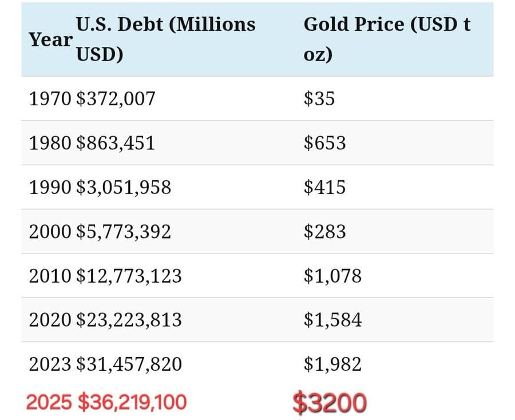This screenshot has width=515, height=420.
Task: Click the 1990 year cell
Action: coord(50,187)
